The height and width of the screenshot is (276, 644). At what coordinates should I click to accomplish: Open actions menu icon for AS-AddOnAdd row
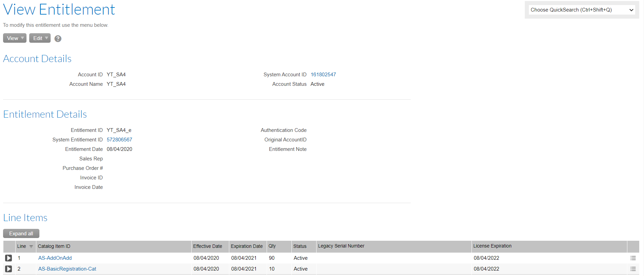coord(633,258)
